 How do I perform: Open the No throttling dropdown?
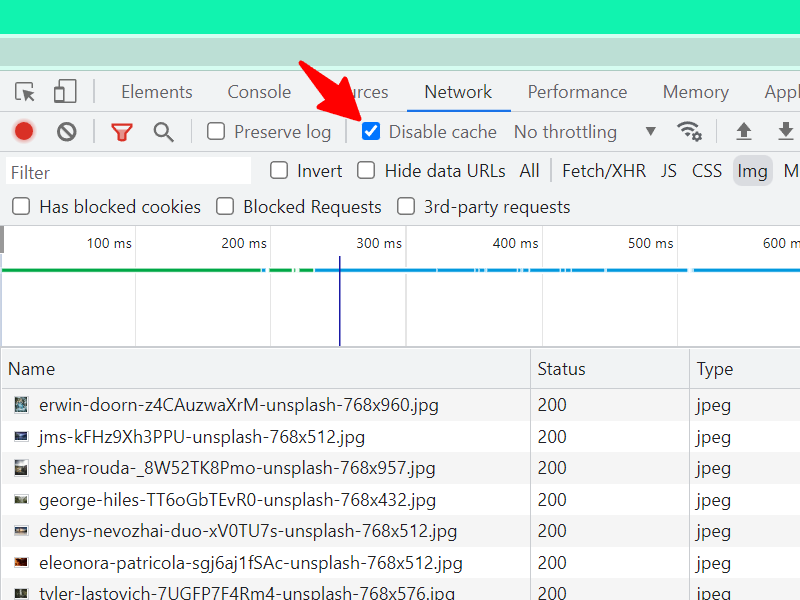585,132
